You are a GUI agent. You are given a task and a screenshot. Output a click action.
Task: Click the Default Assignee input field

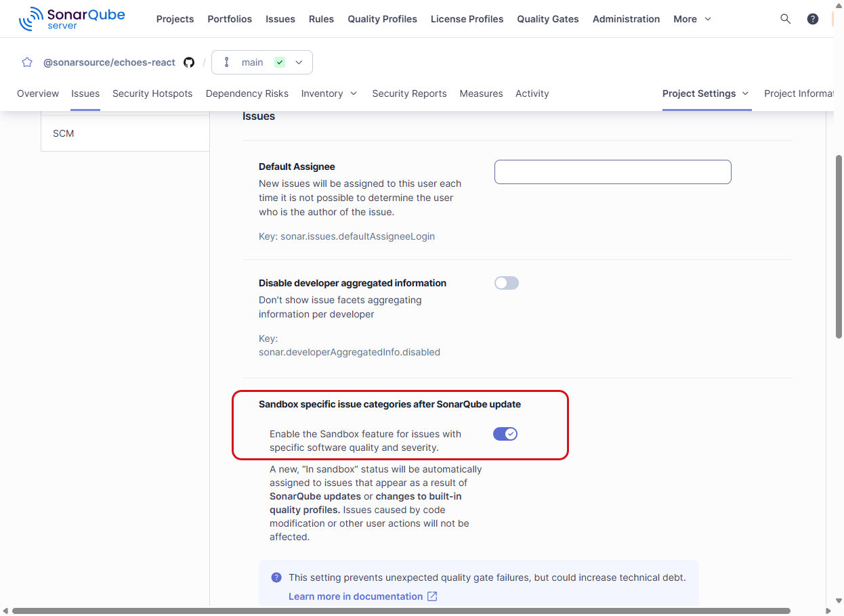click(x=612, y=172)
